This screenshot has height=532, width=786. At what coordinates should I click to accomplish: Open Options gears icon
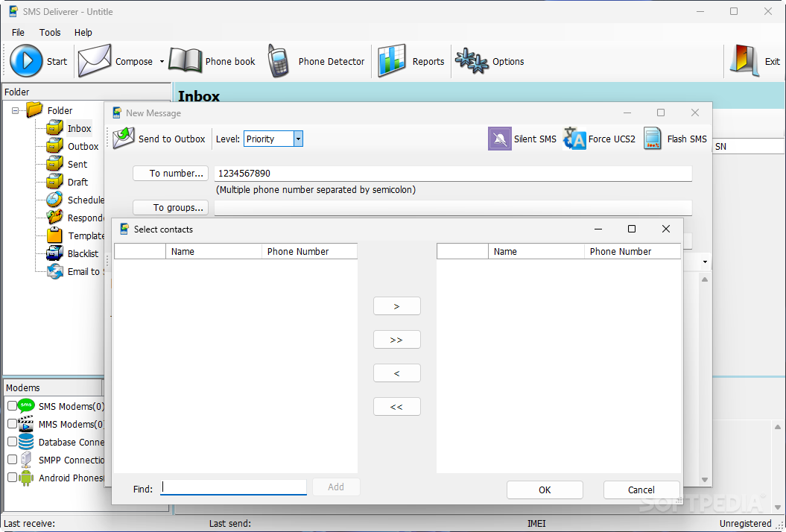point(471,60)
